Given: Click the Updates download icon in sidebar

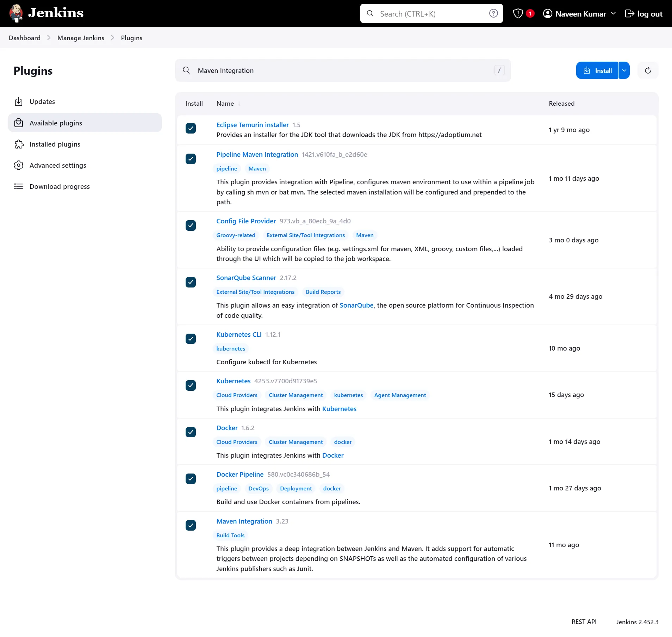Looking at the screenshot, I should coord(19,101).
